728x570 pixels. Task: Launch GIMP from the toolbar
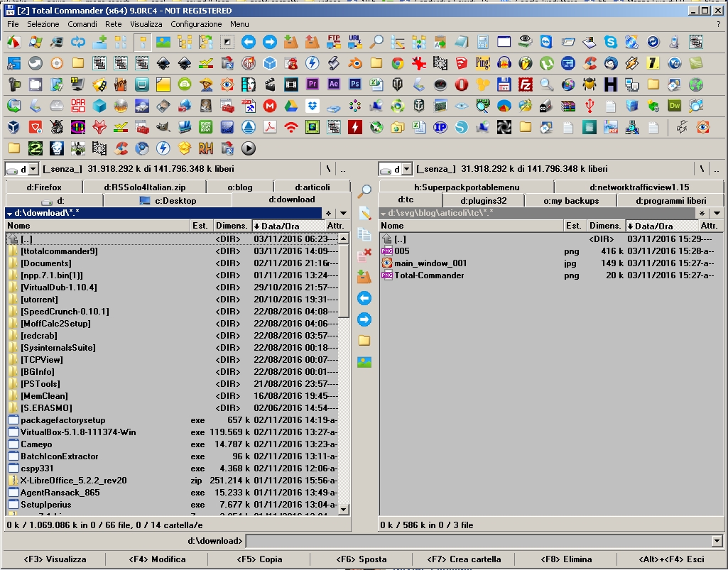coord(163,127)
